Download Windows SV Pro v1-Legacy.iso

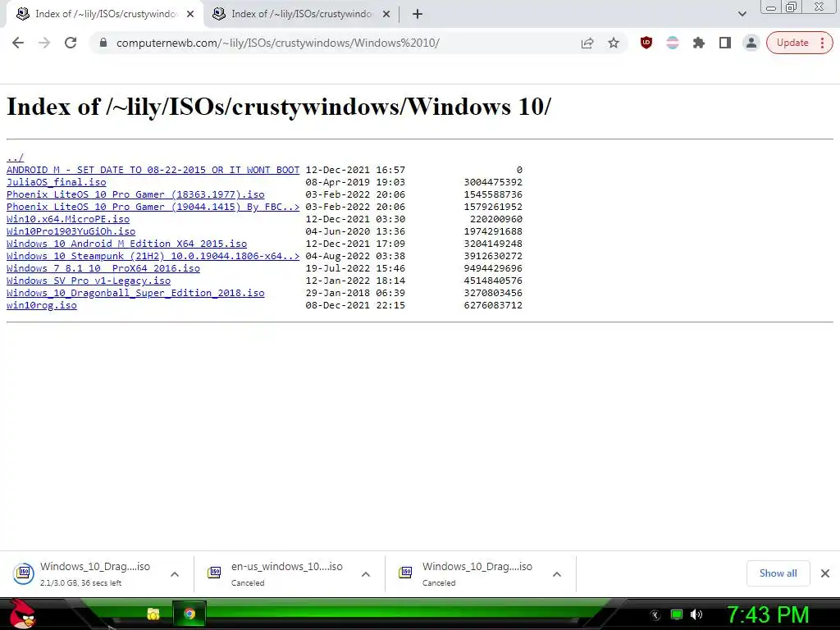tap(89, 281)
